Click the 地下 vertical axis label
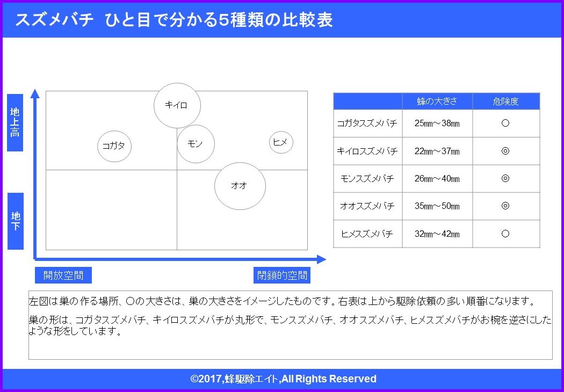 [x=16, y=221]
